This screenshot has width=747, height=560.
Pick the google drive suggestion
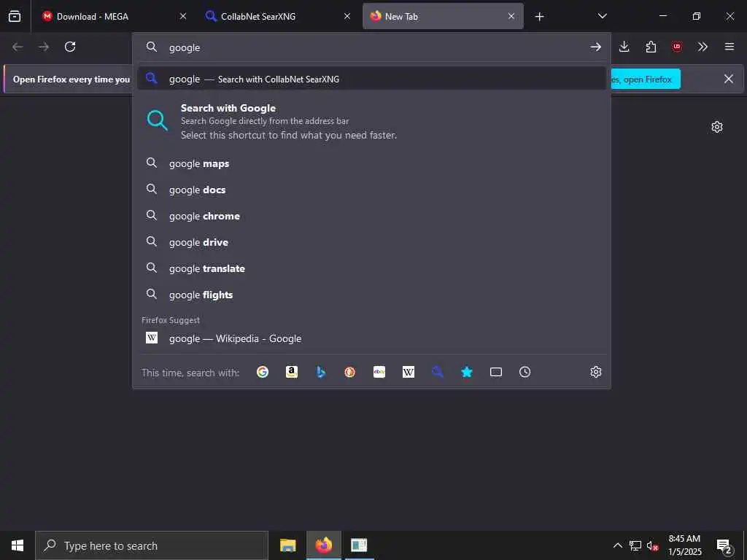point(371,242)
